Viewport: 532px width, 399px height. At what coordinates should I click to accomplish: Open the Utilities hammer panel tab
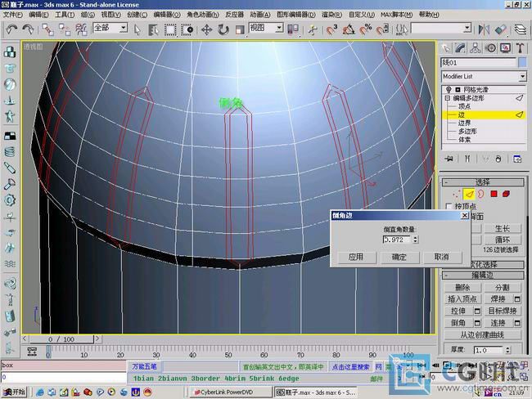click(520, 48)
